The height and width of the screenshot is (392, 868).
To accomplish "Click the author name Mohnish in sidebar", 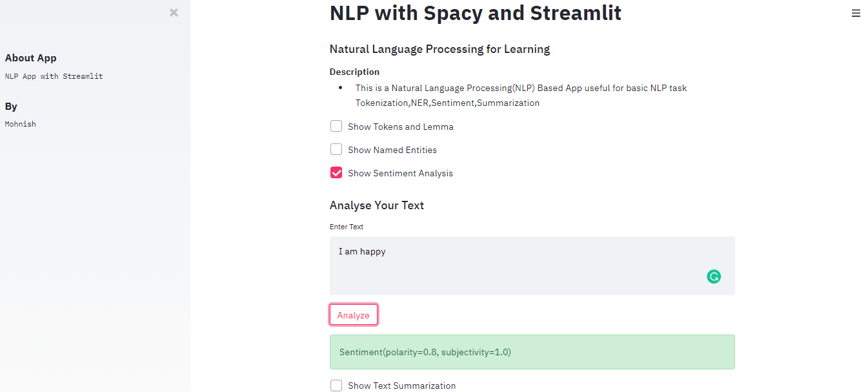I will [x=20, y=123].
